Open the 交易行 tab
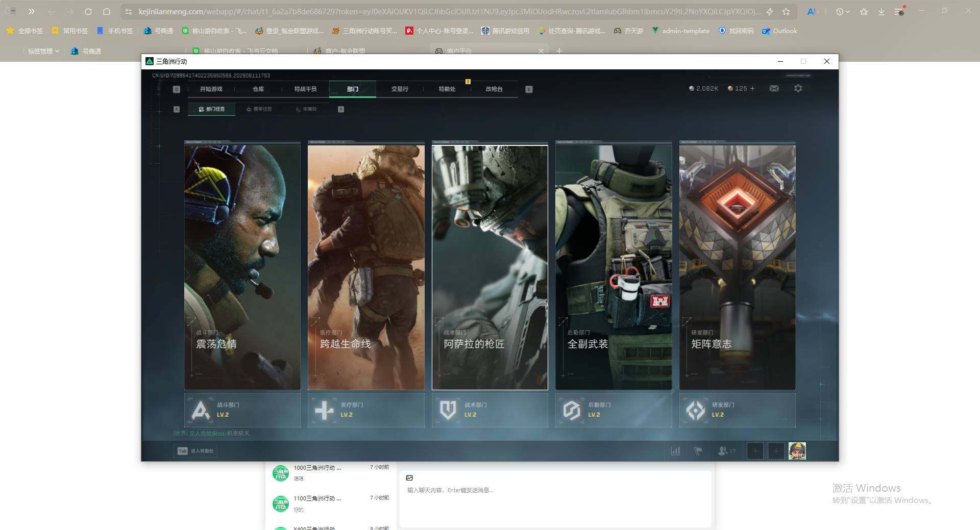Image resolution: width=980 pixels, height=530 pixels. tap(400, 89)
